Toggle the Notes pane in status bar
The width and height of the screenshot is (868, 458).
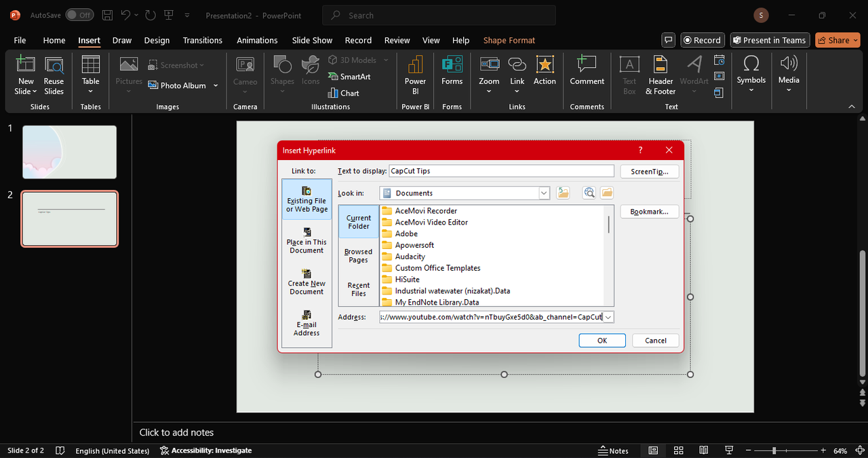[x=613, y=451]
